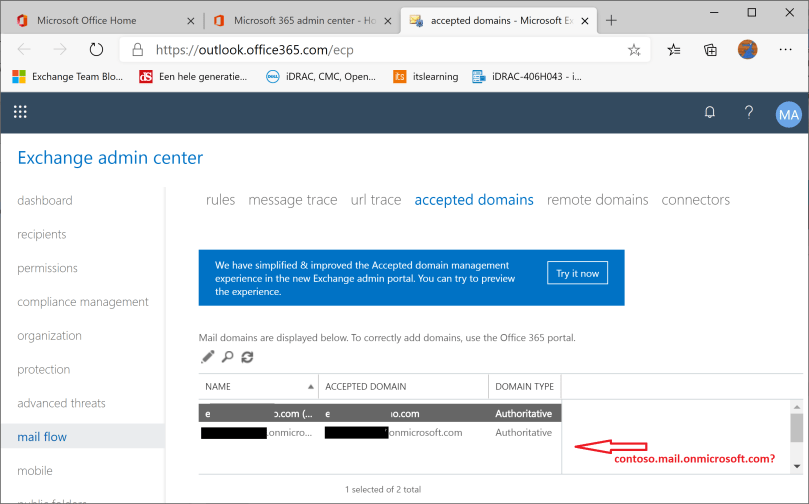Screen dimensions: 809x504
Task: Switch to the connectors tab
Action: [x=695, y=200]
